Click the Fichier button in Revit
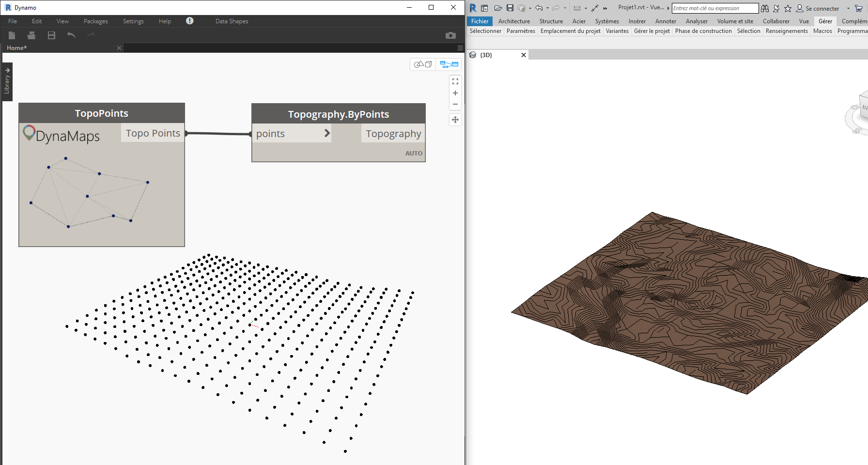The image size is (868, 465). click(480, 21)
